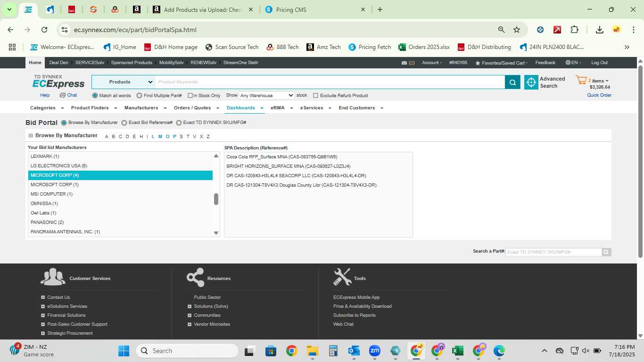Click Search a Part magnifier button

tap(606, 252)
